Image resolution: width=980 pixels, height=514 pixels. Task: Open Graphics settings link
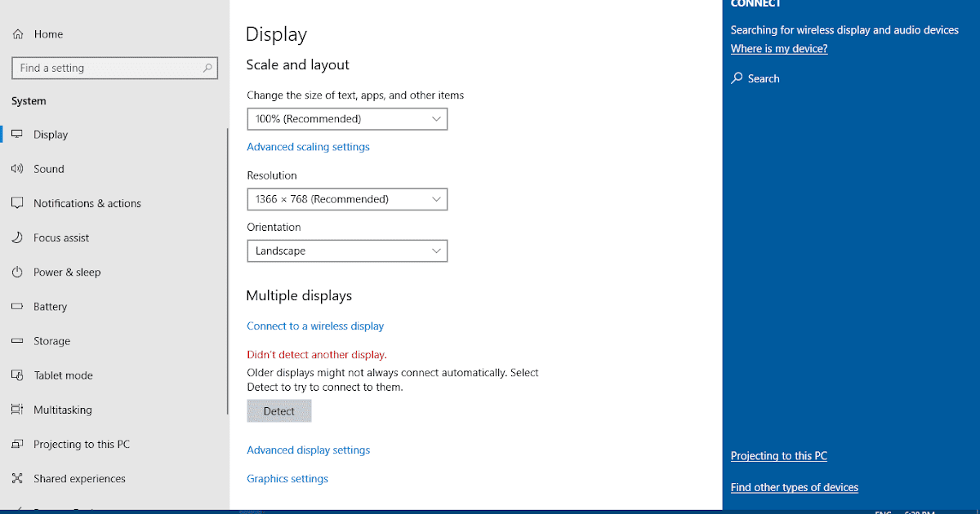point(287,479)
